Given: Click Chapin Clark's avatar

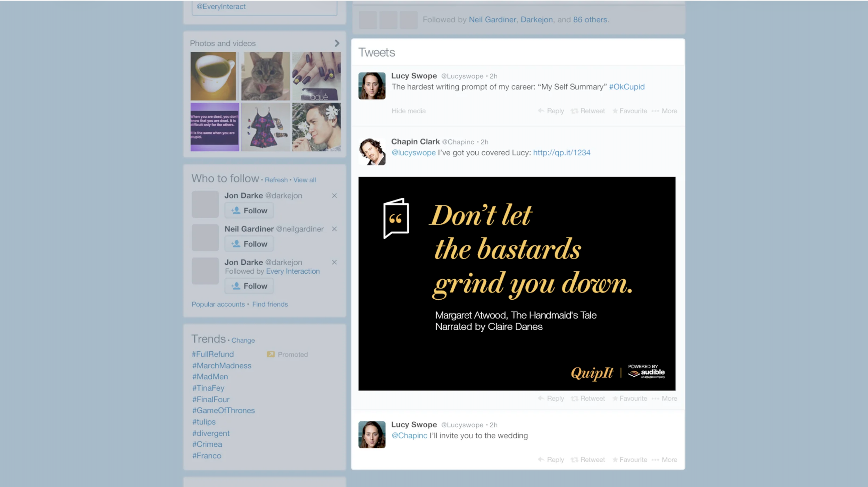Looking at the screenshot, I should (x=372, y=152).
